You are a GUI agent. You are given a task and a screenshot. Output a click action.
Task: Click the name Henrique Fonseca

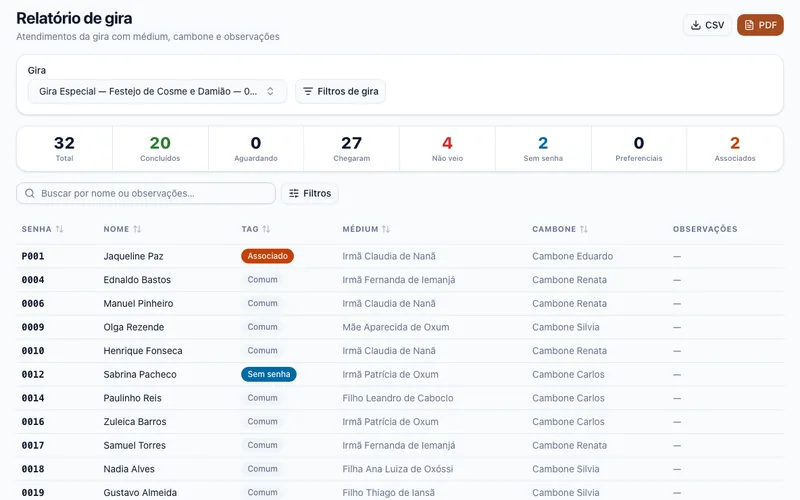143,351
